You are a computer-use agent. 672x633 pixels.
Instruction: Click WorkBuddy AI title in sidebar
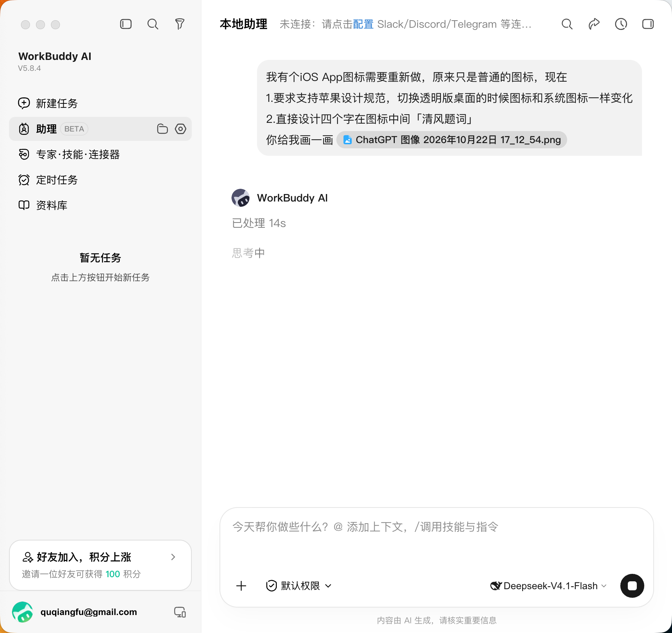coord(55,56)
